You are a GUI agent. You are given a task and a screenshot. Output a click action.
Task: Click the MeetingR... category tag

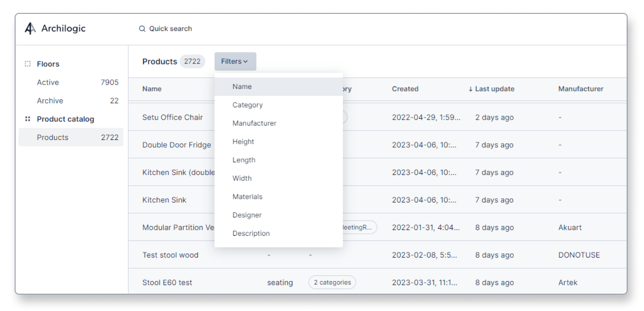360,227
